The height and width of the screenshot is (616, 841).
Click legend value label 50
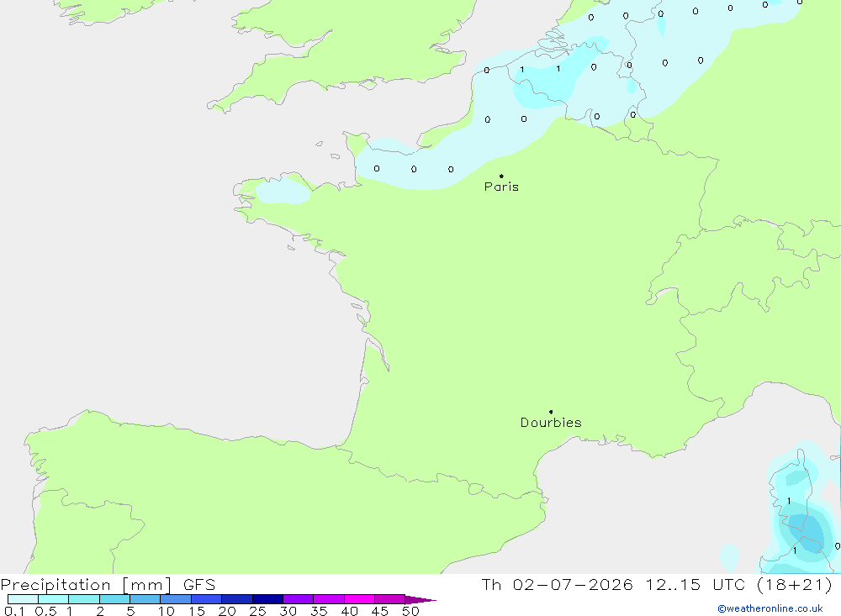(411, 611)
